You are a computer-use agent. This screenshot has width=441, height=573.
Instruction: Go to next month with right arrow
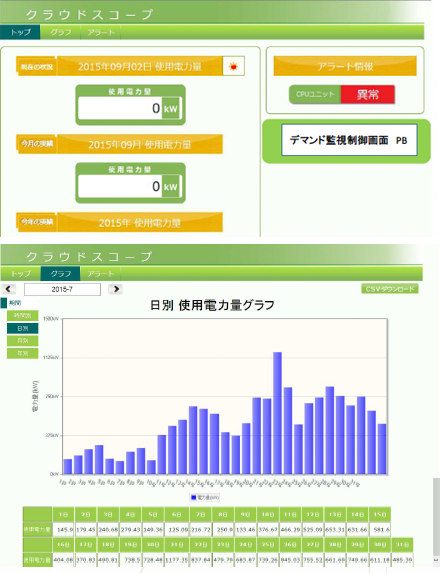[x=115, y=289]
